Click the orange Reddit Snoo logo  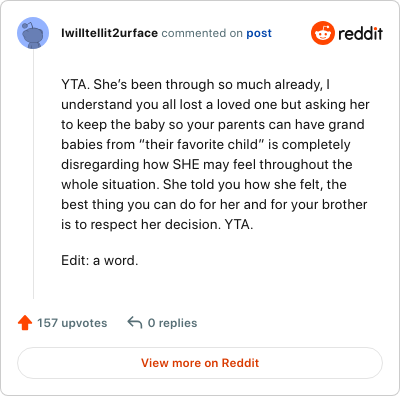pyautogui.click(x=323, y=33)
